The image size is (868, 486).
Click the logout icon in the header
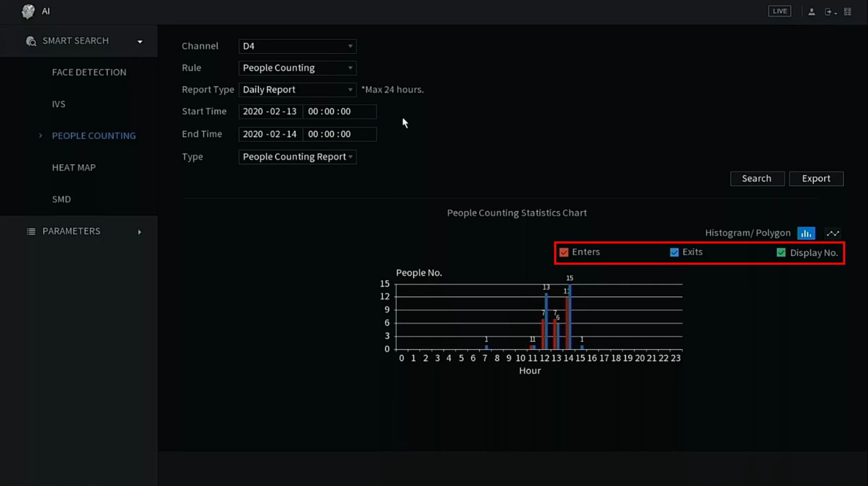829,12
